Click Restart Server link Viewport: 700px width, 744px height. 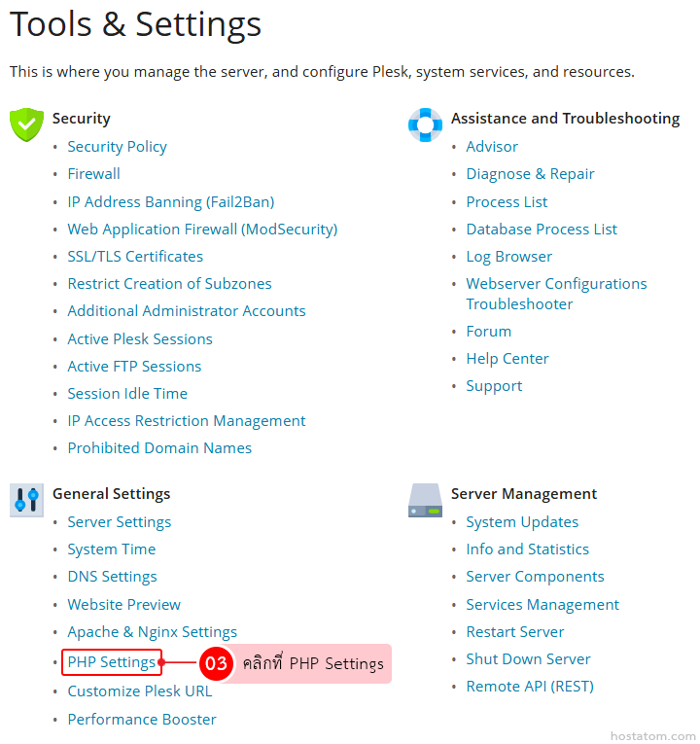514,632
